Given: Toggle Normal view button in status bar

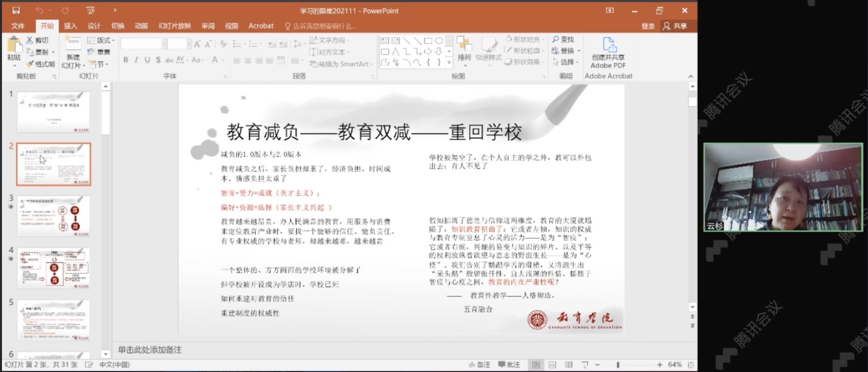Looking at the screenshot, I should pos(536,364).
